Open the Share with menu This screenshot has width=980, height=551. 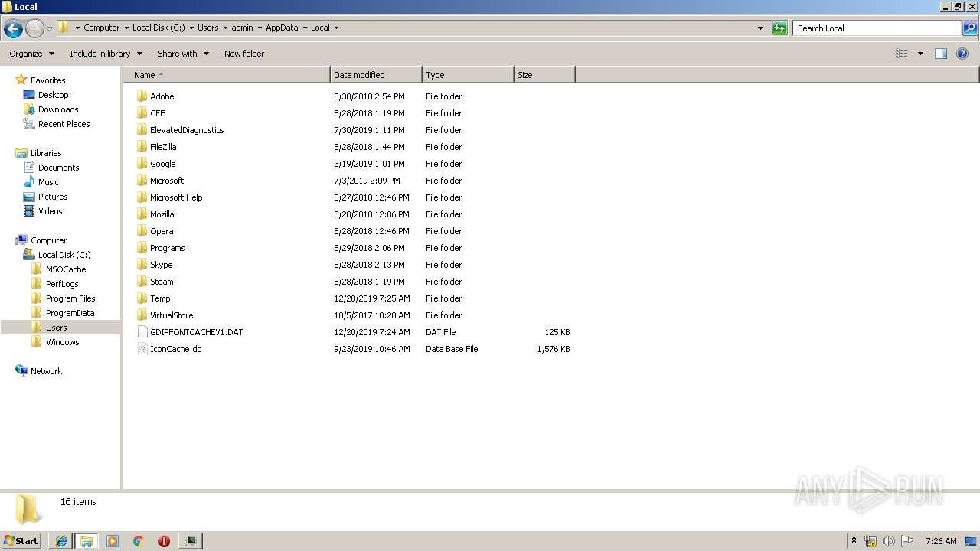tap(183, 54)
